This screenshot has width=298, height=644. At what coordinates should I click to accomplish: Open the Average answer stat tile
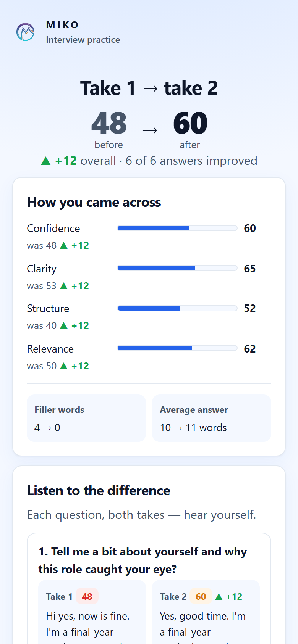tap(212, 418)
